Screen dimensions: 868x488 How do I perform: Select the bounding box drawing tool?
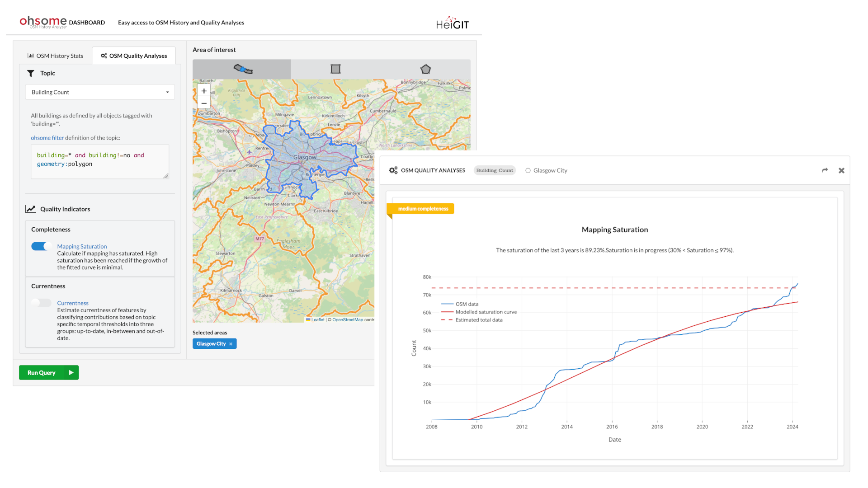pyautogui.click(x=335, y=69)
